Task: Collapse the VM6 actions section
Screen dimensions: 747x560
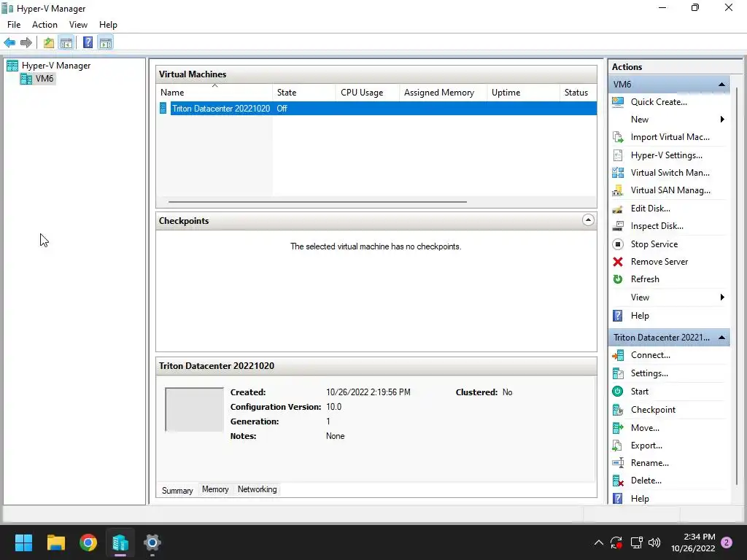Action: [x=721, y=85]
